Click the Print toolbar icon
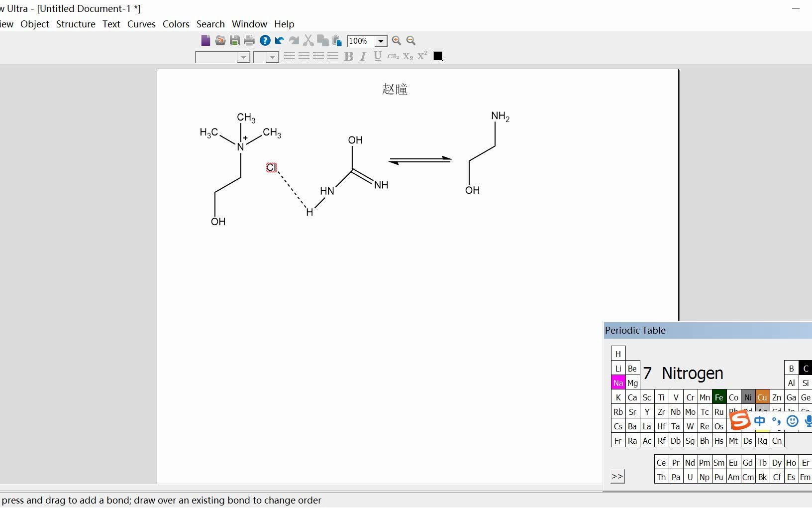Screen dimensions: 812x508 point(249,41)
